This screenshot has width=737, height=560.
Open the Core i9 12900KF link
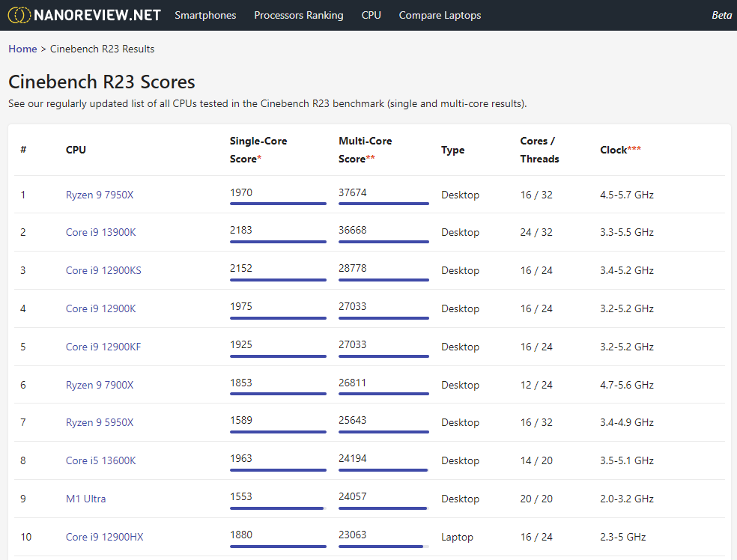pos(103,347)
